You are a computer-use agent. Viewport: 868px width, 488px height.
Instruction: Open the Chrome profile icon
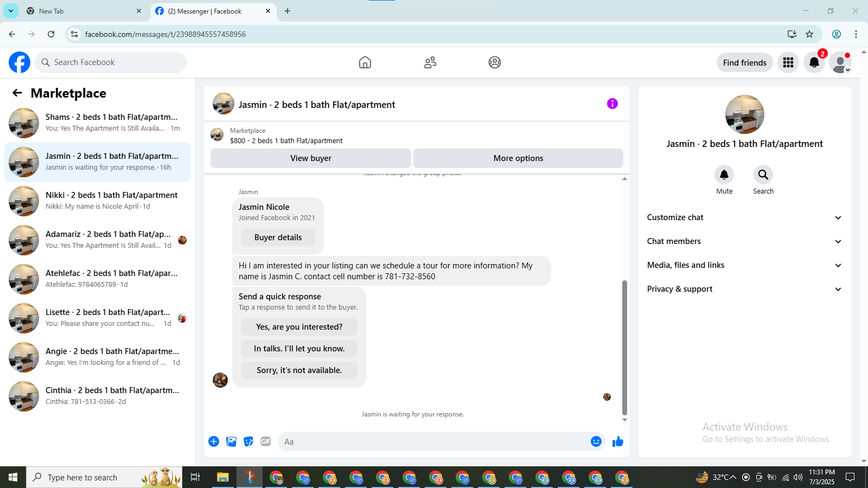(837, 34)
